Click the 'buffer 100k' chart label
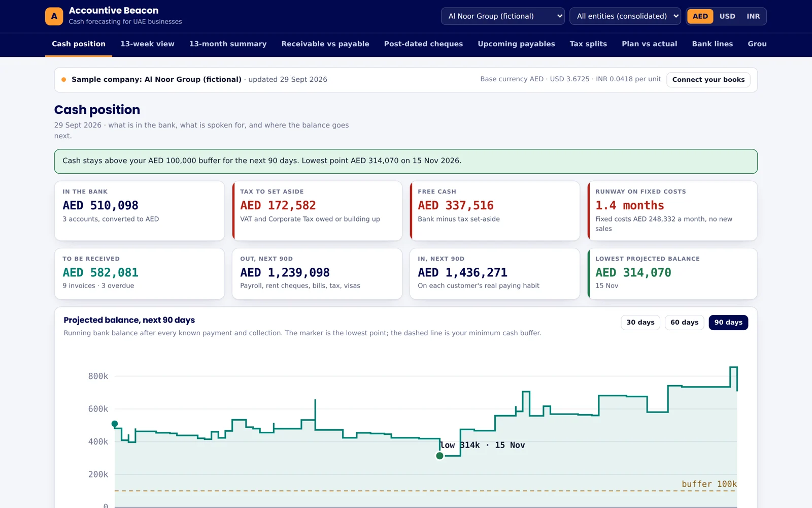Viewport: 812px width, 508px height. 709,484
